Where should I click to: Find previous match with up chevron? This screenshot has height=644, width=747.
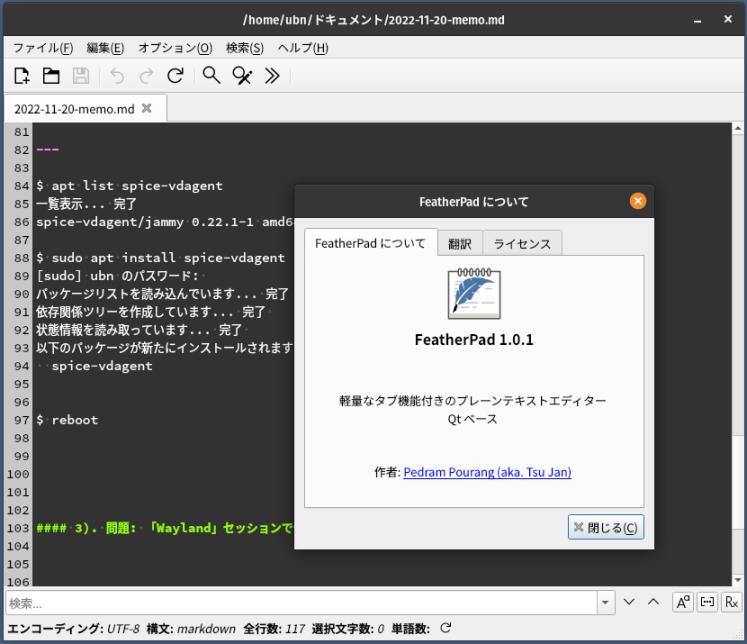coord(654,603)
